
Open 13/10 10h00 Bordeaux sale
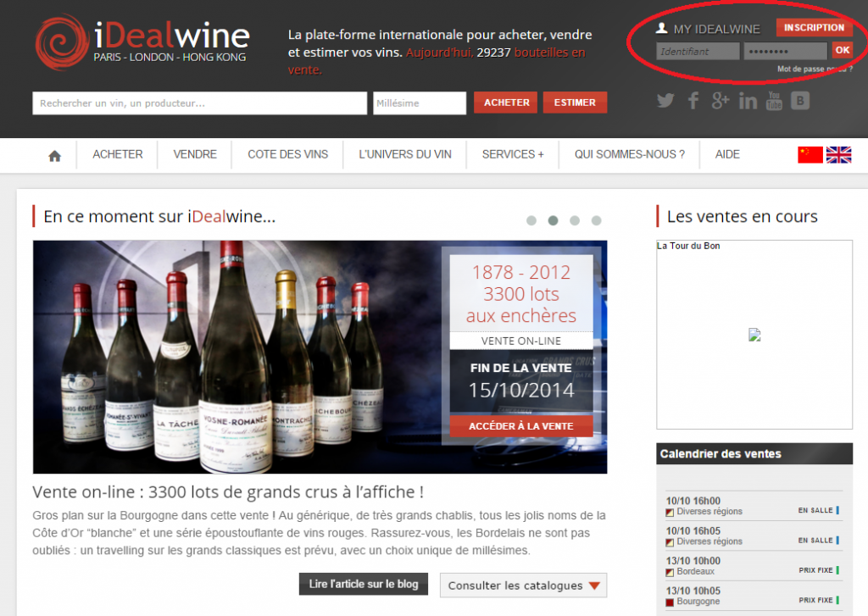coord(753,566)
